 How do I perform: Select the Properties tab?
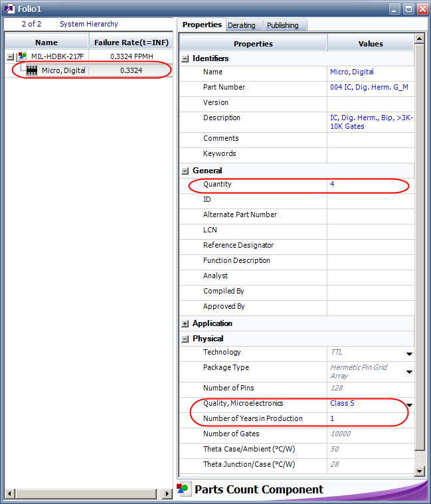coord(202,25)
